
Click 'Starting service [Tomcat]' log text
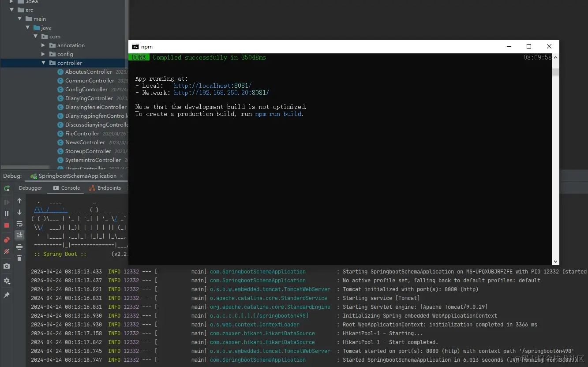(x=382, y=298)
